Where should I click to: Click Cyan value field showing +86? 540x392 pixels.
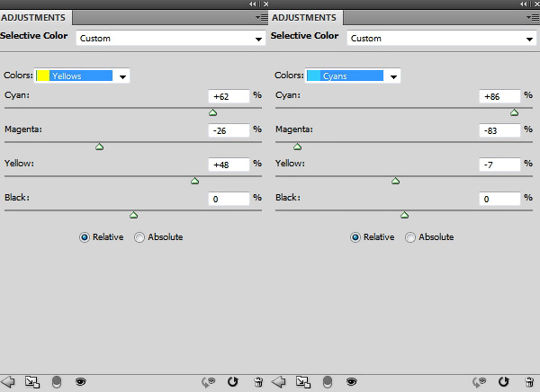pos(499,96)
